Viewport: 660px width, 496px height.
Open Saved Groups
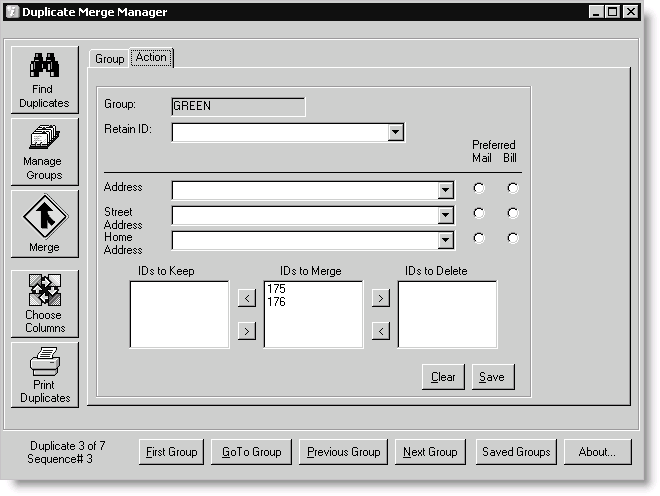point(516,452)
